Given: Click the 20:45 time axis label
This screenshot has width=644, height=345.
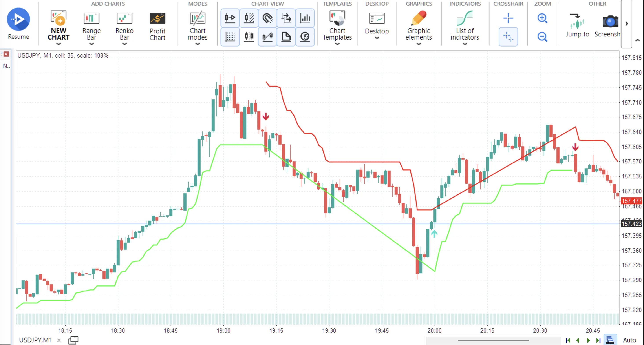Looking at the screenshot, I should (593, 330).
